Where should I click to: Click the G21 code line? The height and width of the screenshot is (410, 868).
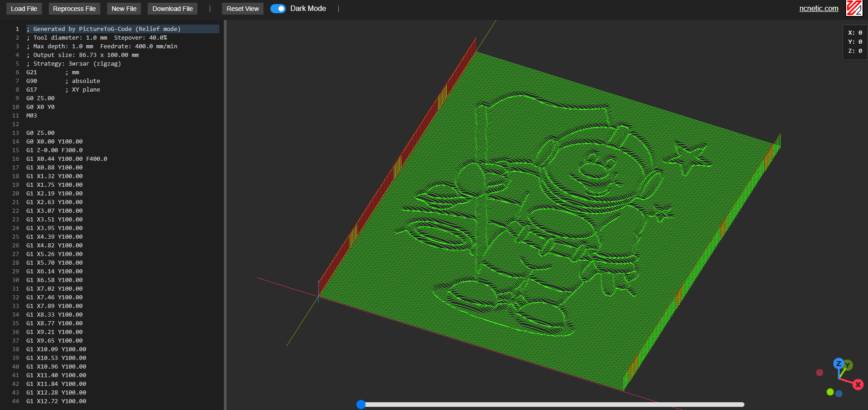31,72
